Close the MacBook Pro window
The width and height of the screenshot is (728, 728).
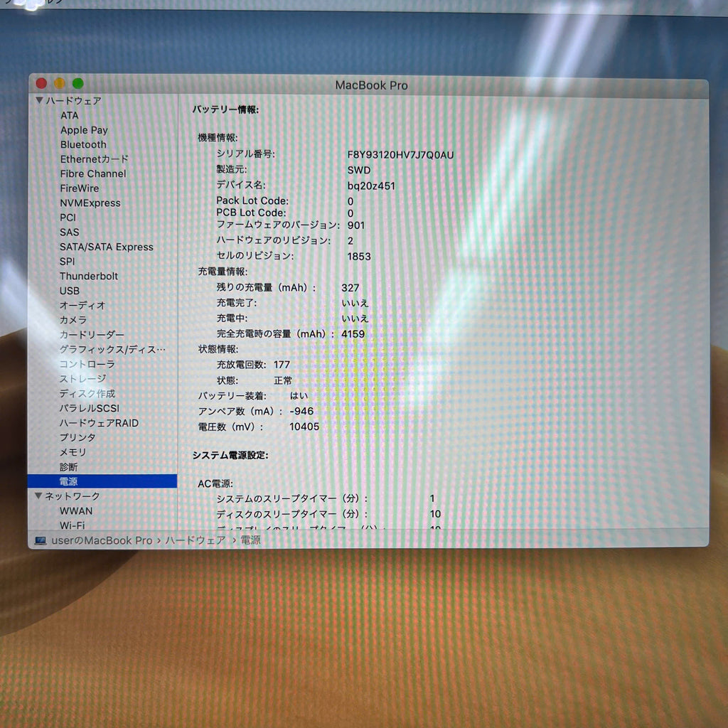coord(41,83)
